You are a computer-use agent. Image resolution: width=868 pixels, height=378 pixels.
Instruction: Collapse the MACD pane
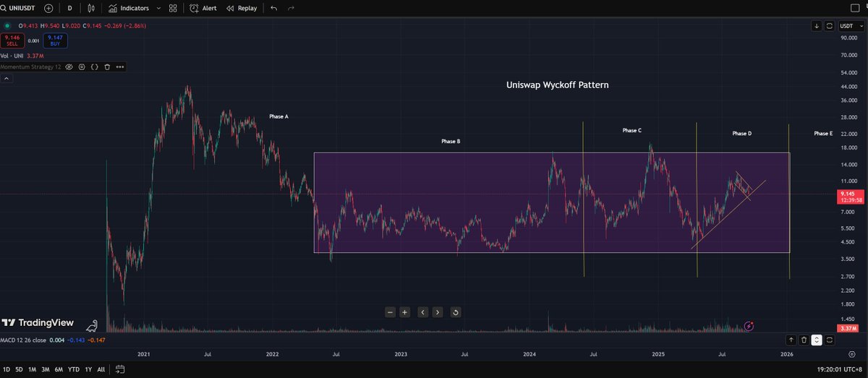pyautogui.click(x=817, y=339)
